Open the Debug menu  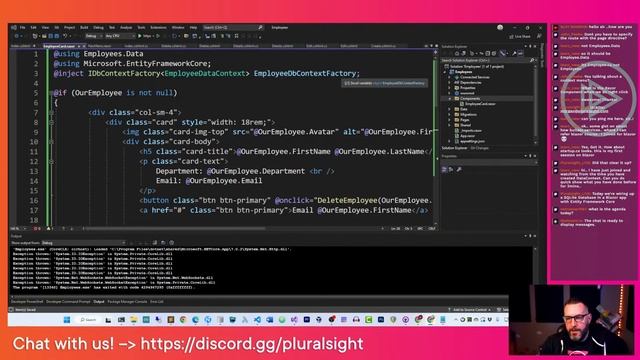98,28
